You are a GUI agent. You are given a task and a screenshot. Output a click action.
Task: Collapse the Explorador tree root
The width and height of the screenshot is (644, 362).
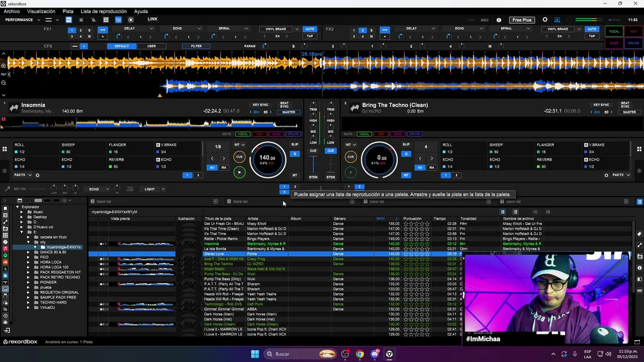(x=18, y=207)
